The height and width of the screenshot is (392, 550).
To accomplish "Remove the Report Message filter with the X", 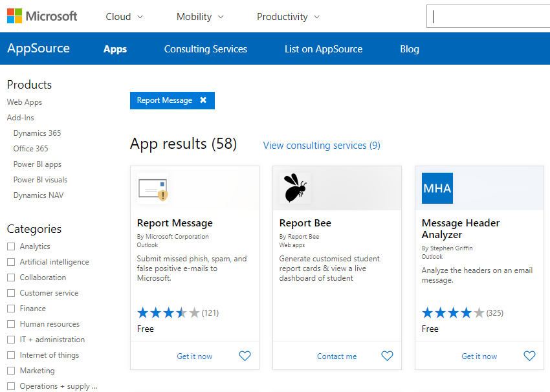I will (203, 100).
